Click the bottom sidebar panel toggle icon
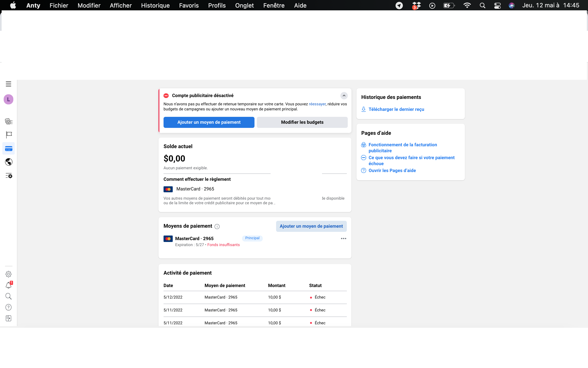Screen dimensions: 588x368 8,318
